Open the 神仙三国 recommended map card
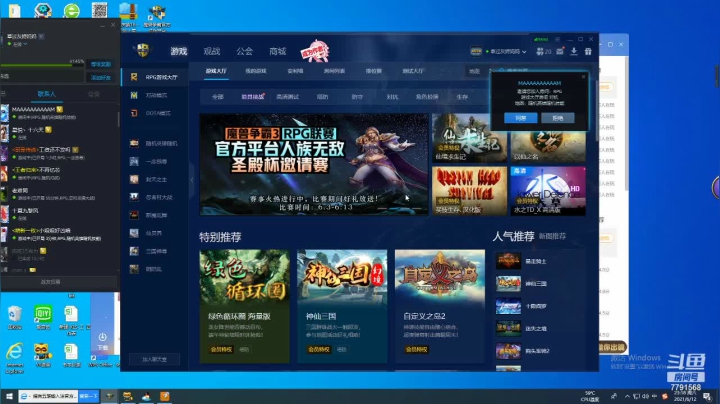The height and width of the screenshot is (404, 720). [342, 306]
